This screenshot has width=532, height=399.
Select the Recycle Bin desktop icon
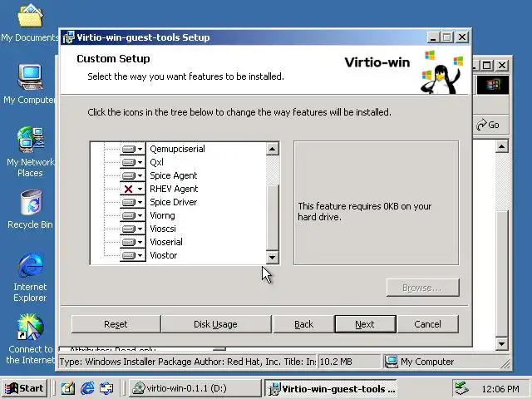tap(30, 209)
